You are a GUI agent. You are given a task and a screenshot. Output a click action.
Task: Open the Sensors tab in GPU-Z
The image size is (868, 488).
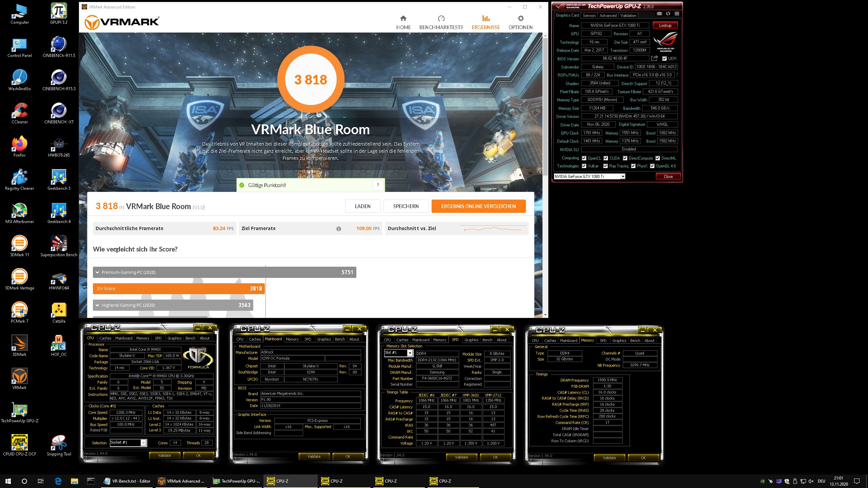coord(589,16)
